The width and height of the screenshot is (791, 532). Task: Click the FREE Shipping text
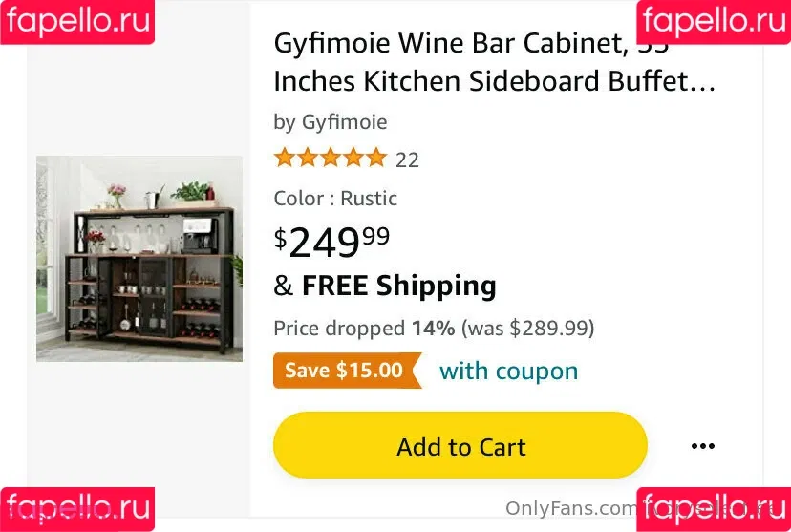click(x=398, y=286)
